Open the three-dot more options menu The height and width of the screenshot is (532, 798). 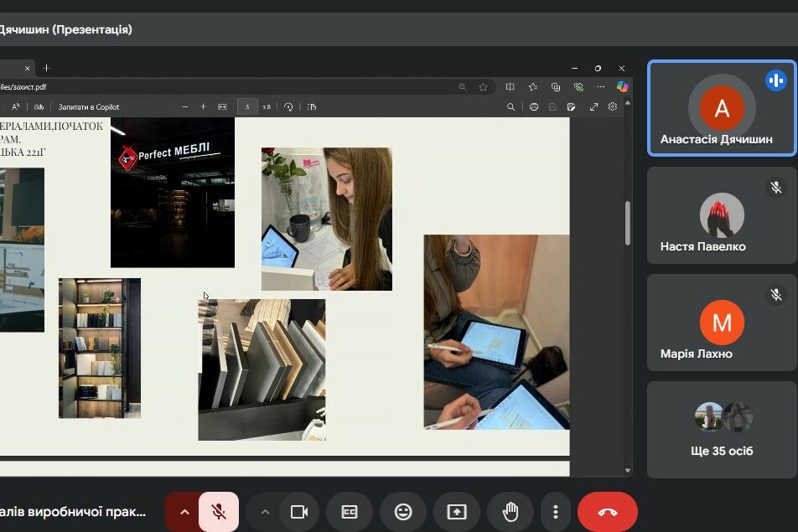pos(555,512)
